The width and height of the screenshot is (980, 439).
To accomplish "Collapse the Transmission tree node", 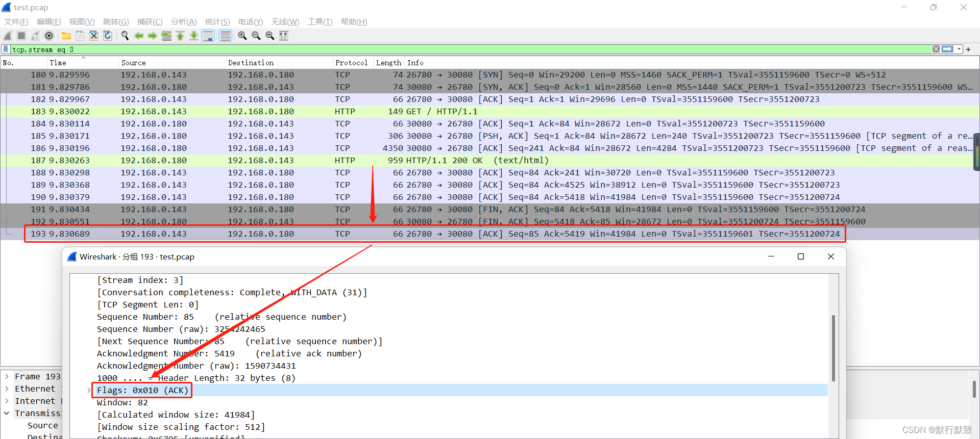I will coord(7,414).
